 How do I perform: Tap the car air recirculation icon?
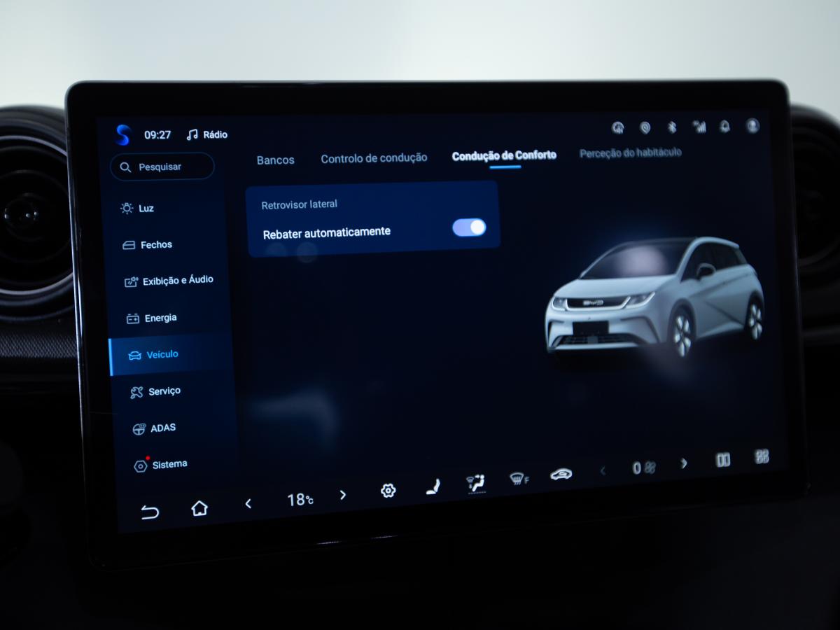pos(561,475)
